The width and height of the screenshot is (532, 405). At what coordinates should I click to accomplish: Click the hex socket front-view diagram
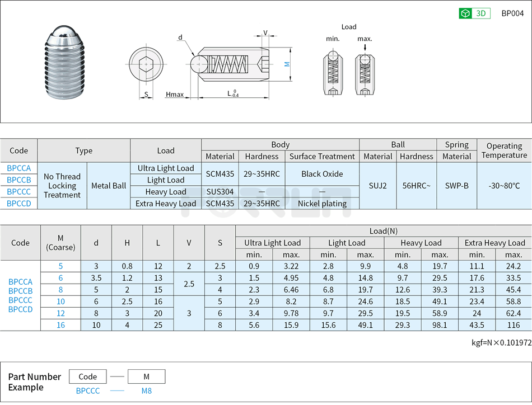tap(146, 64)
